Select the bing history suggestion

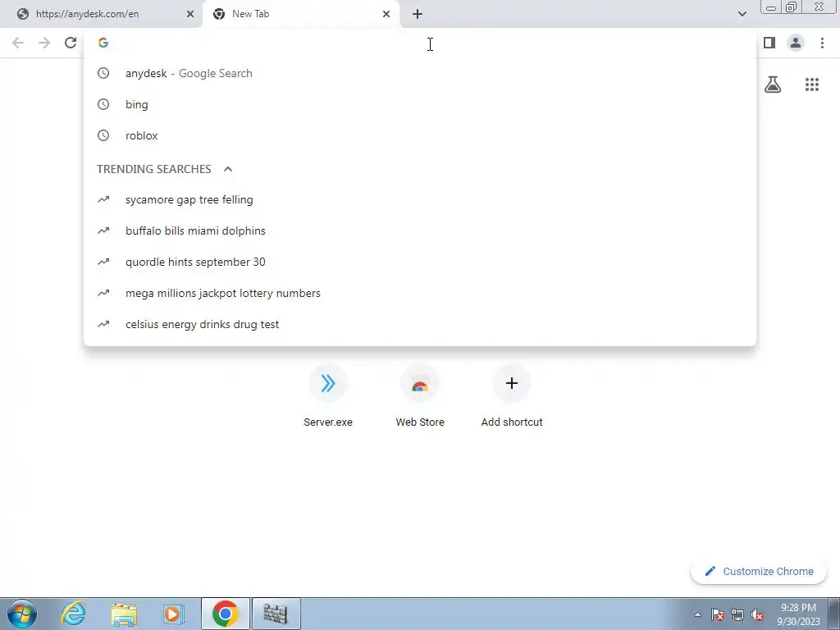coord(420,104)
